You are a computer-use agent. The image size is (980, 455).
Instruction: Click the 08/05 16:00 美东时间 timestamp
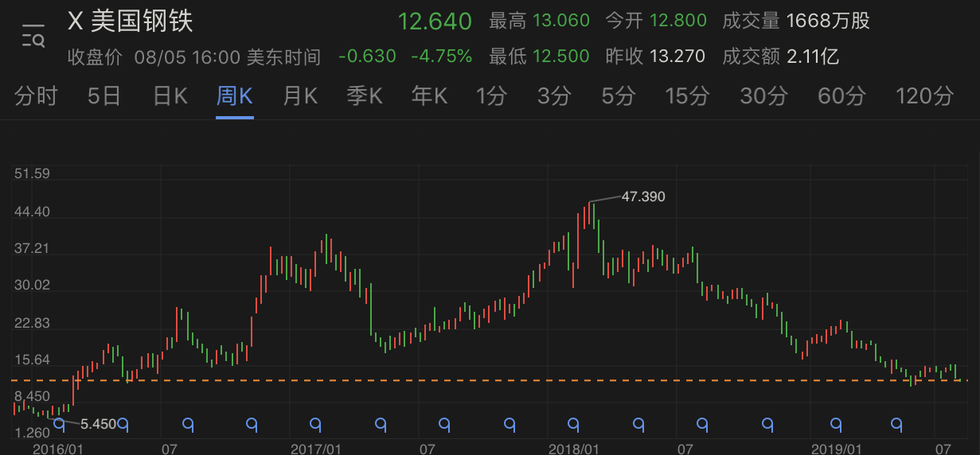point(228,57)
